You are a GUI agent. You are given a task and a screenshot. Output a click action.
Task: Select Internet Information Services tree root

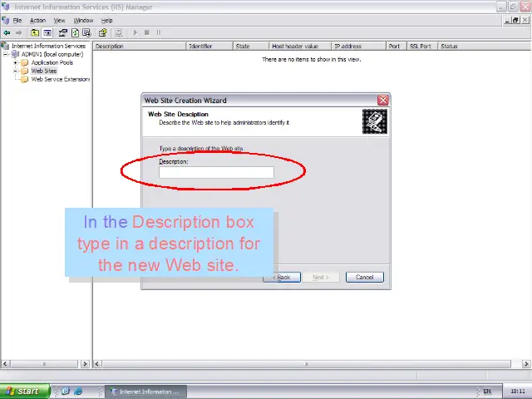point(48,46)
